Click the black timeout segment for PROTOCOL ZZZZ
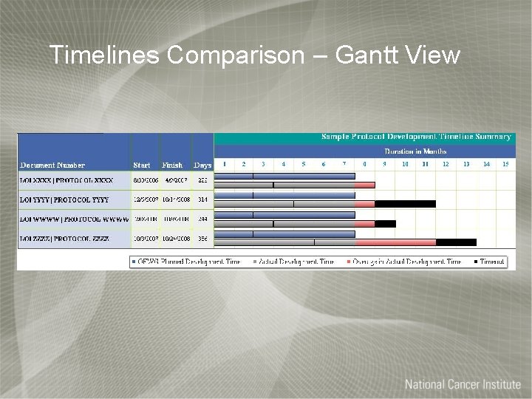 457,242
